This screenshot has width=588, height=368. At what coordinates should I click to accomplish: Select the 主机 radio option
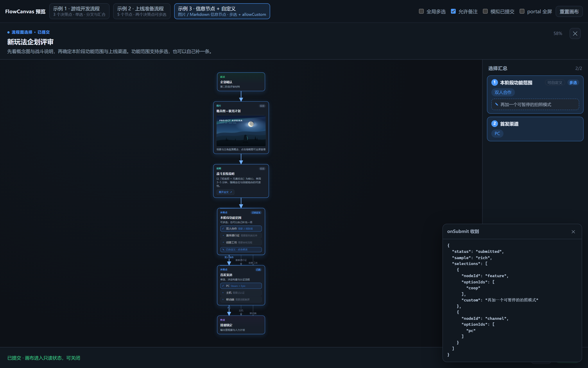241,293
